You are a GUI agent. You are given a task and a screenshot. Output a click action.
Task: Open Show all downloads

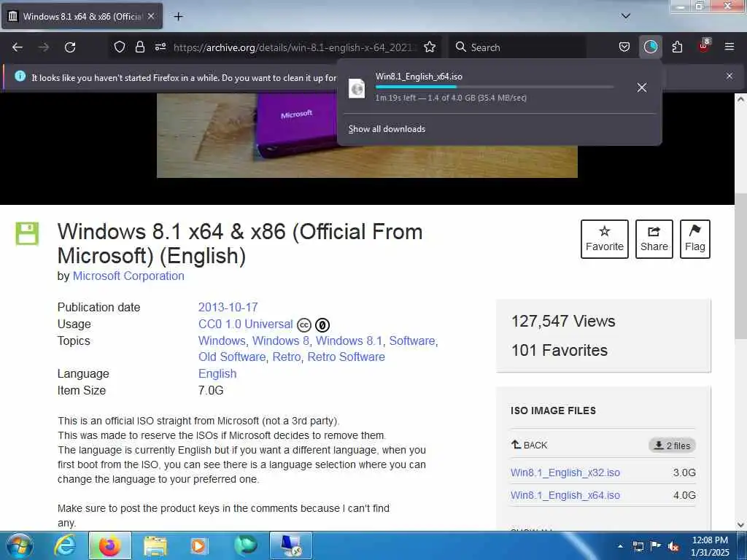click(387, 129)
